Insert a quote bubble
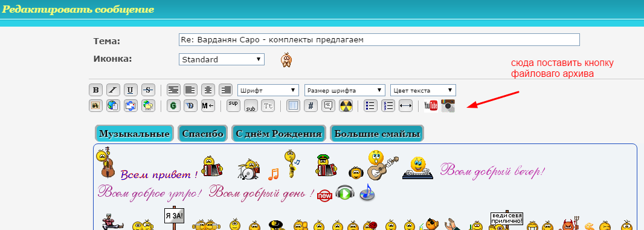 click(x=328, y=106)
